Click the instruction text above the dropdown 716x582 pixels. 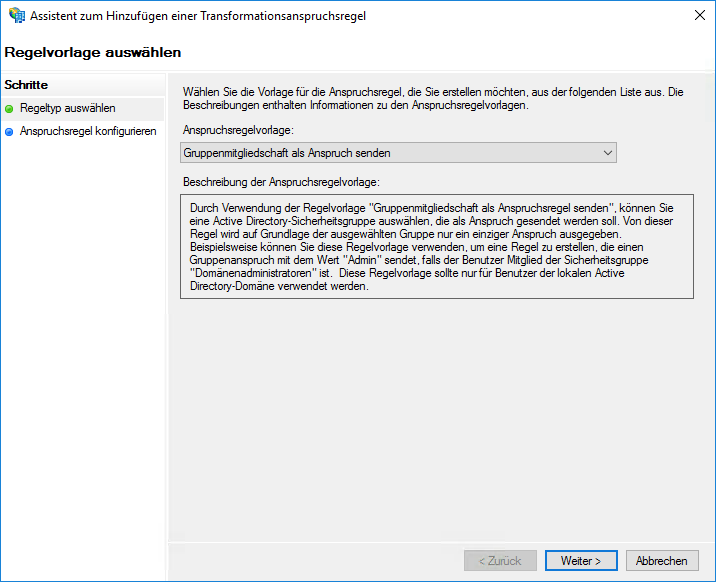pyautogui.click(x=432, y=98)
